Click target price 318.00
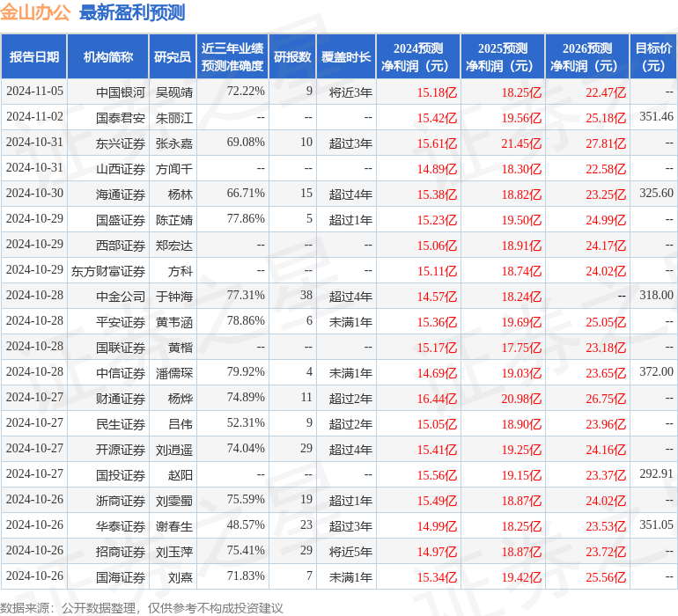The width and height of the screenshot is (678, 616). 656,296
